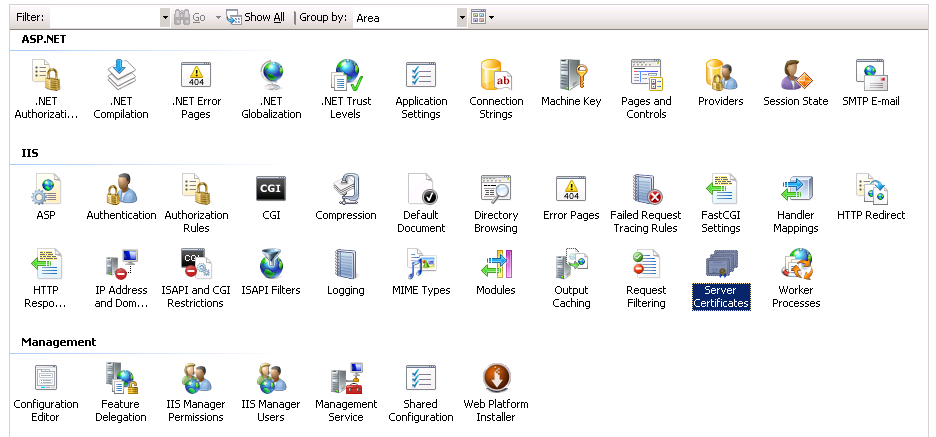This screenshot has width=936, height=437.
Task: Open Pages and Controls
Action: coord(646,90)
